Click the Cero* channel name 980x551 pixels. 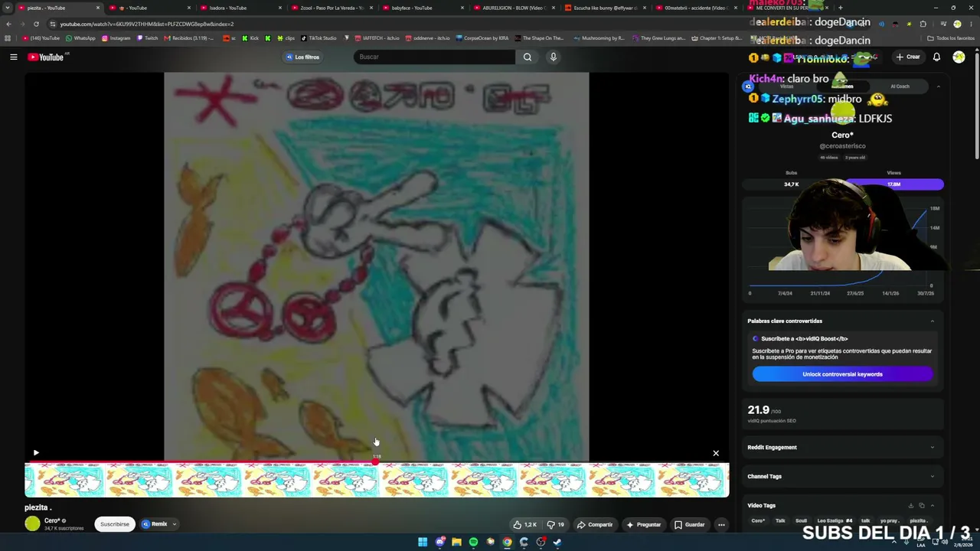tap(52, 520)
